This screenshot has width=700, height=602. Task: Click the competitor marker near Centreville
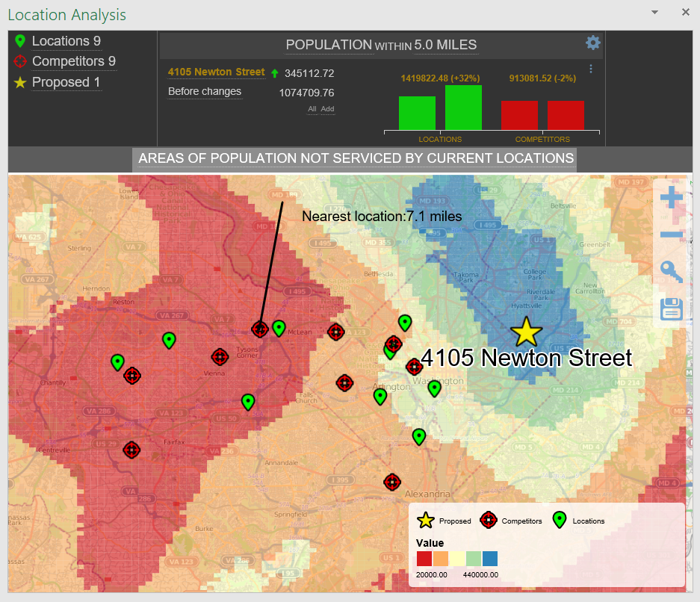coord(131,450)
